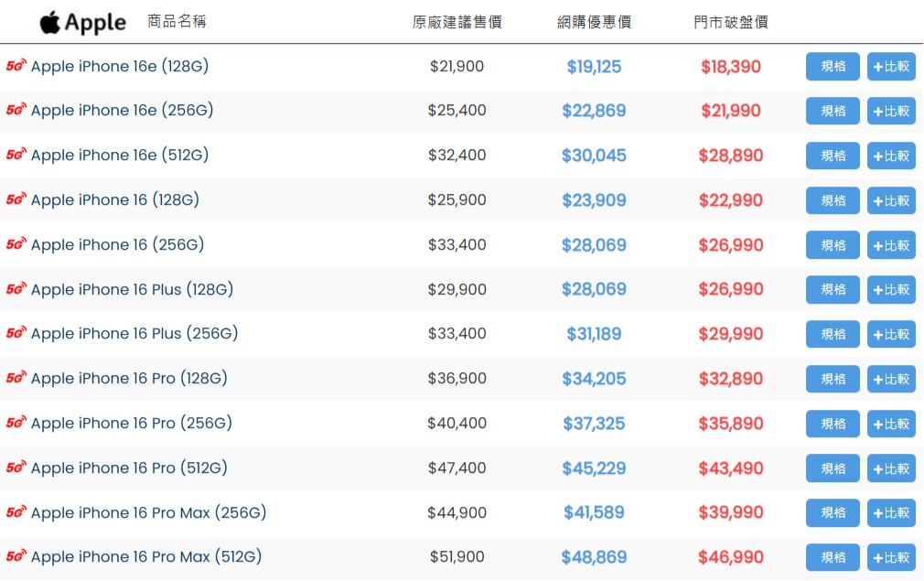View 規格 for iPhone 16e (128G)
924x581 pixels.
(833, 67)
